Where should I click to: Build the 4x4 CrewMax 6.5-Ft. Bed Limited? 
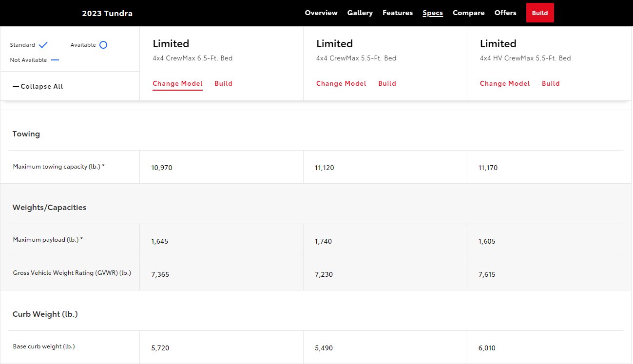pos(224,83)
